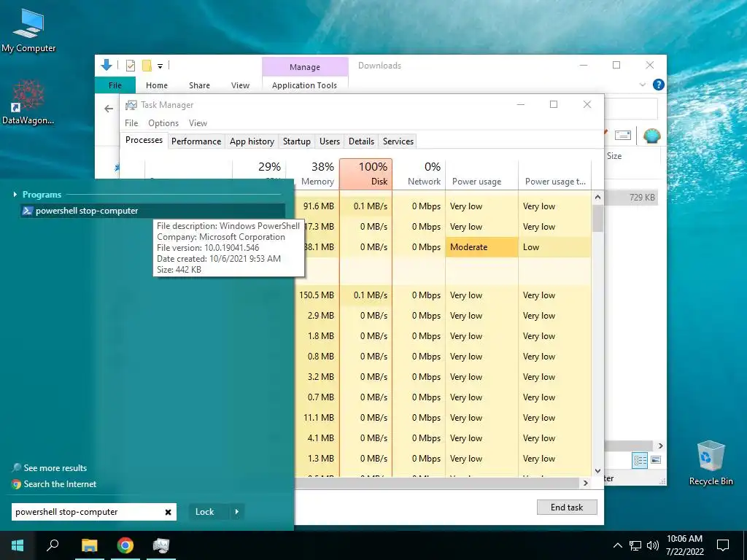This screenshot has width=747, height=560.
Task: Open Task Manager View menu
Action: [x=198, y=122]
